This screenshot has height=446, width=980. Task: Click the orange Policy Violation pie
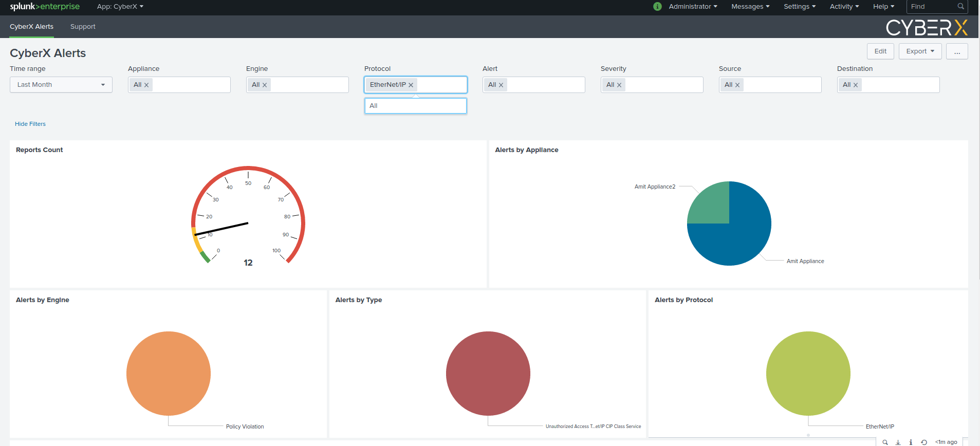(x=169, y=374)
